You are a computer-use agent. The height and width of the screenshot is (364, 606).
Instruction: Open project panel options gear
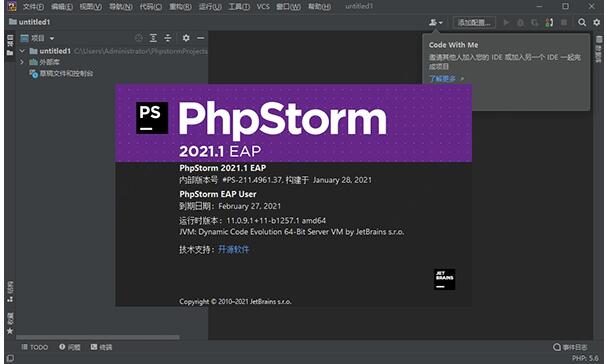click(x=186, y=38)
